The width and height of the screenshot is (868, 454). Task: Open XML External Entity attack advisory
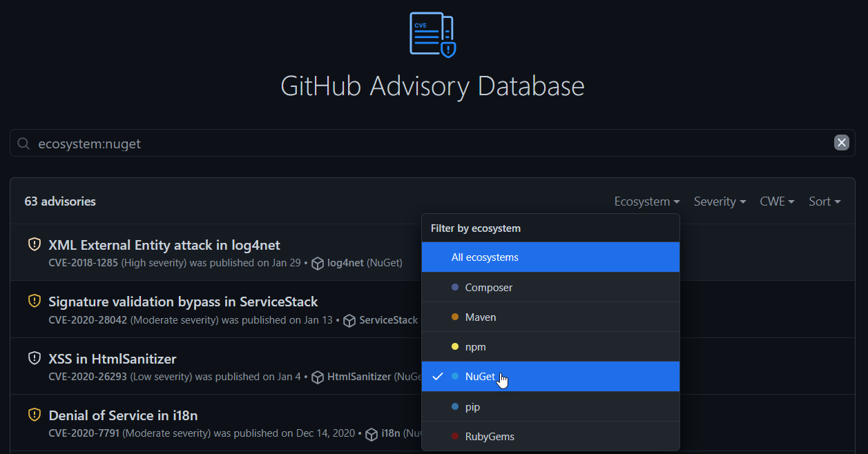[x=164, y=245]
